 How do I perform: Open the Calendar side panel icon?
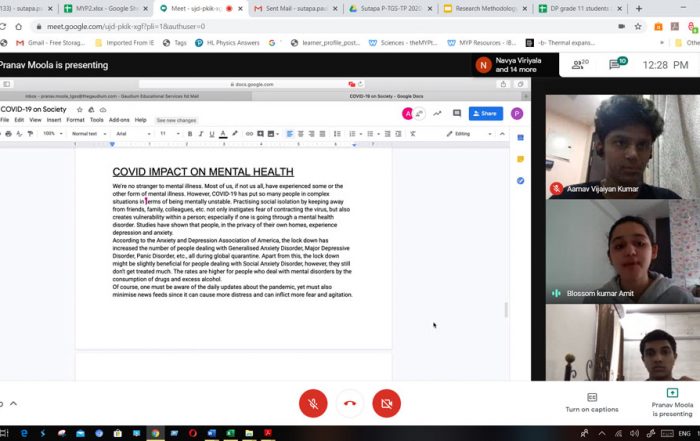pos(520,137)
